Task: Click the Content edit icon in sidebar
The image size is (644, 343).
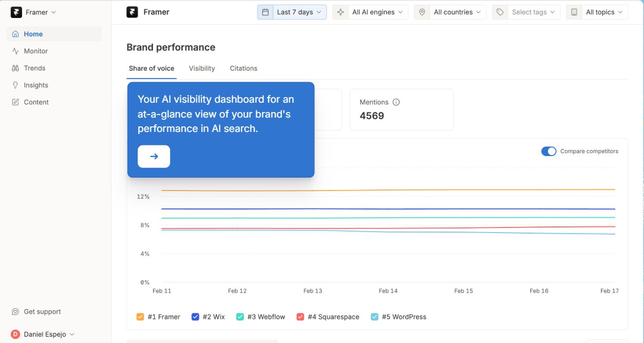Action: click(x=15, y=102)
